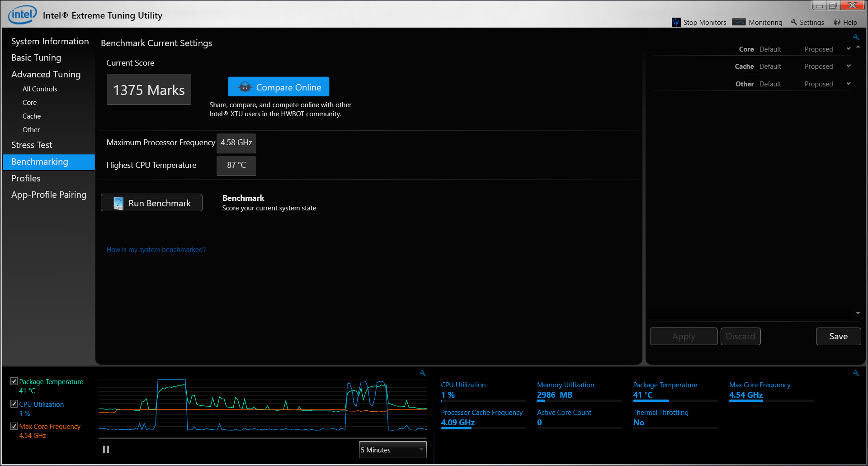Click the Help question mark icon
This screenshot has height=466, width=868.
837,22
